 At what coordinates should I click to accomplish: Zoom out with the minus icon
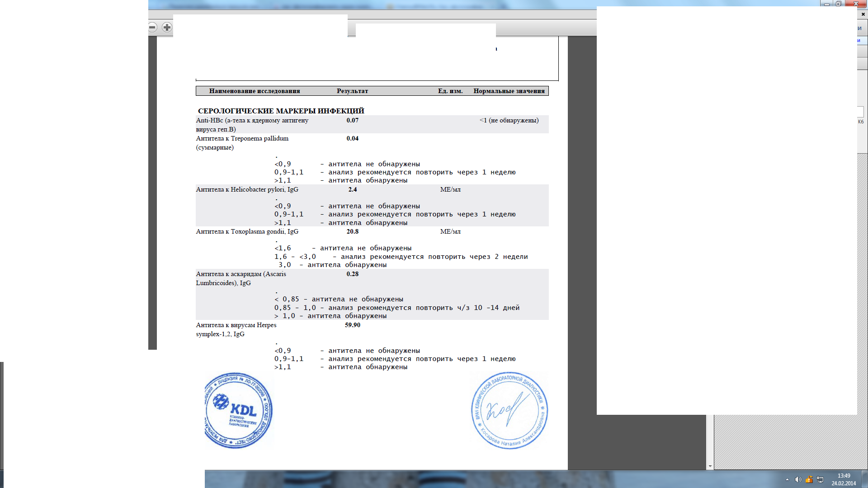coord(152,28)
